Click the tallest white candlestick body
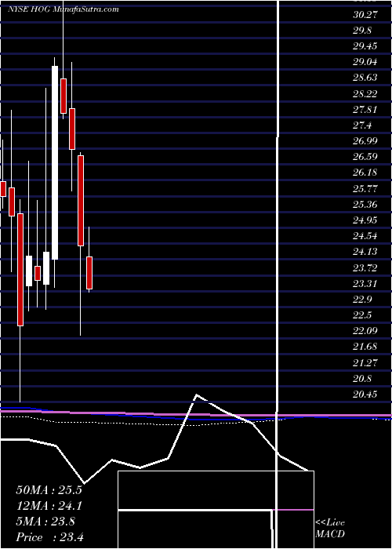Screen dimensions: 392x549 (x=55, y=162)
